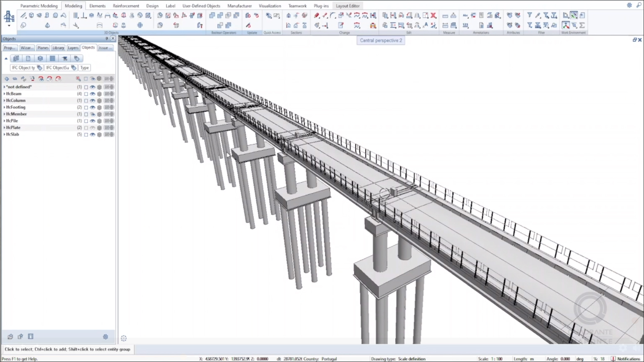Check the IfcFooting row checkbox

click(86, 107)
